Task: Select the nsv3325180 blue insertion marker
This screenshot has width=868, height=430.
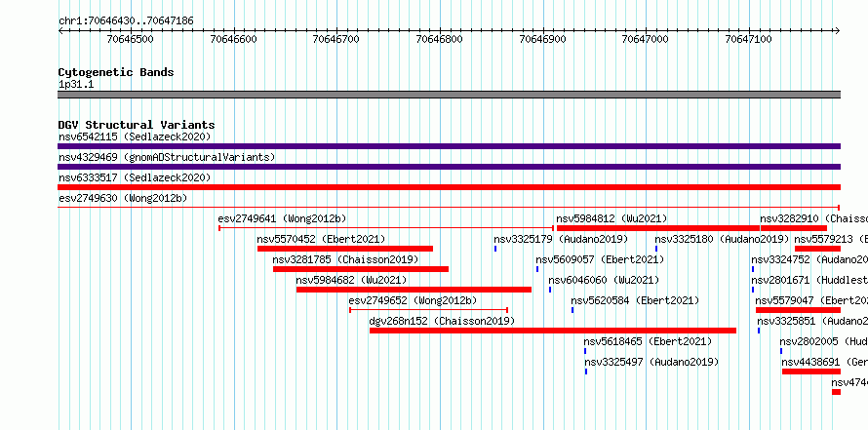Action: coord(656,249)
